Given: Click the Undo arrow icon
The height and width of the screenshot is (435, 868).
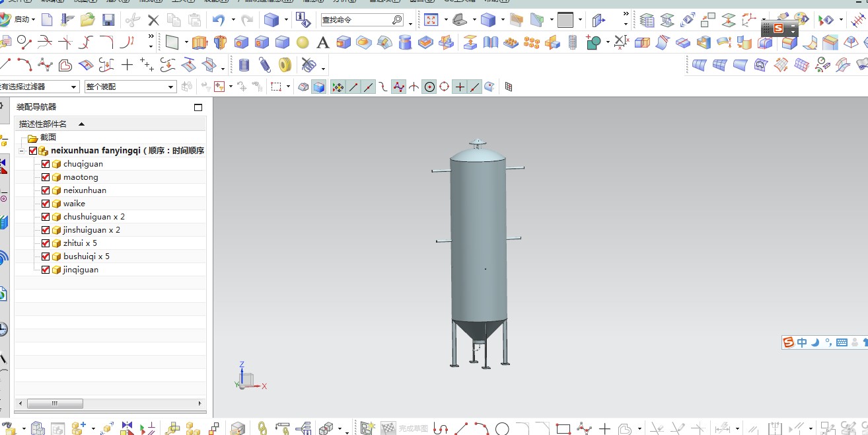Looking at the screenshot, I should pos(219,20).
